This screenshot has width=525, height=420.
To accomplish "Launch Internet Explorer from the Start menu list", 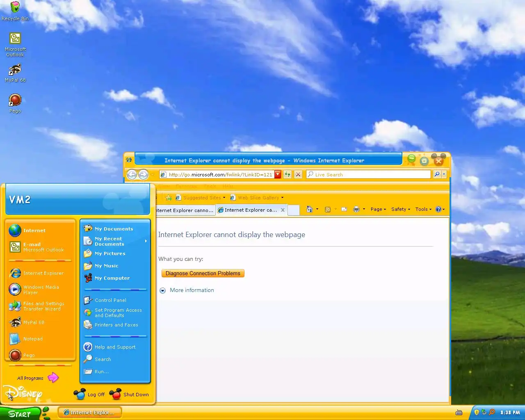I will tap(40, 273).
